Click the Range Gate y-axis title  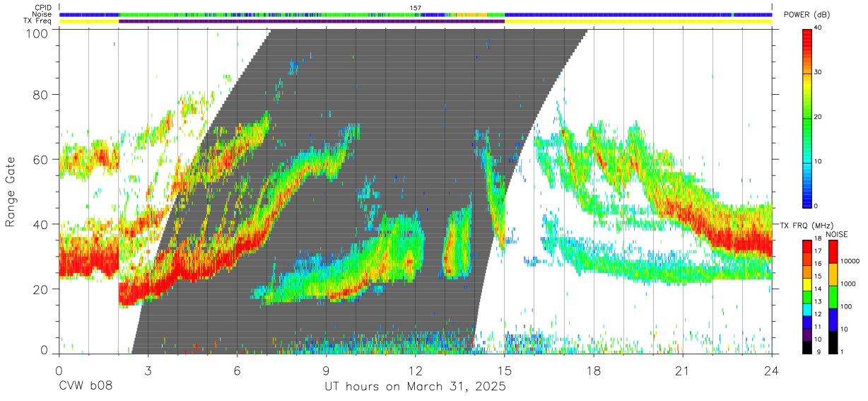click(11, 192)
